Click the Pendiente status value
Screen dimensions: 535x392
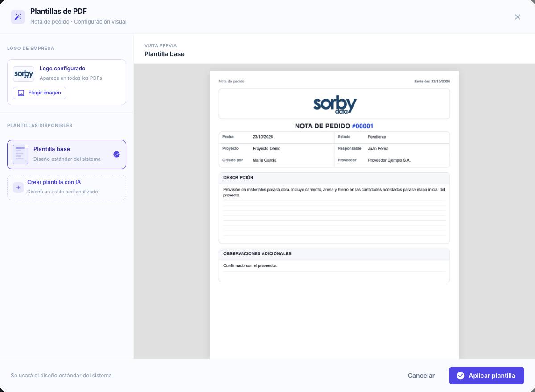pos(377,137)
